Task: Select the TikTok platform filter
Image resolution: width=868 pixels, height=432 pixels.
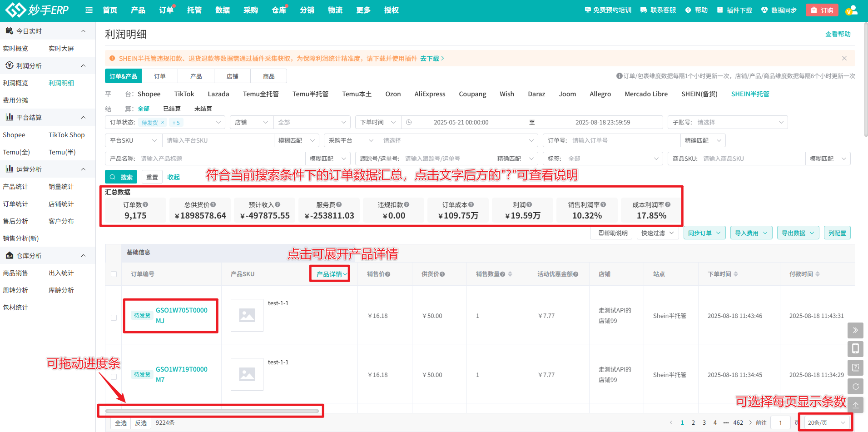Action: pyautogui.click(x=184, y=94)
